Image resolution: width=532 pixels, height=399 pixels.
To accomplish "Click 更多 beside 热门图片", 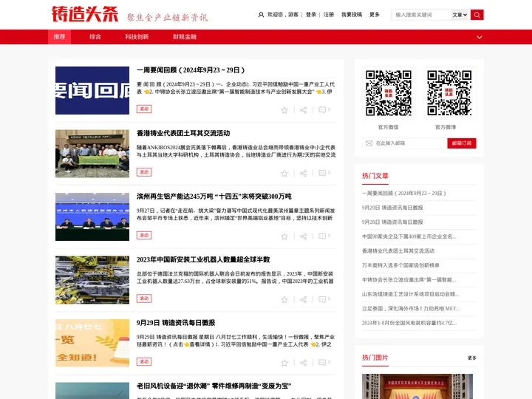I will tap(472, 358).
